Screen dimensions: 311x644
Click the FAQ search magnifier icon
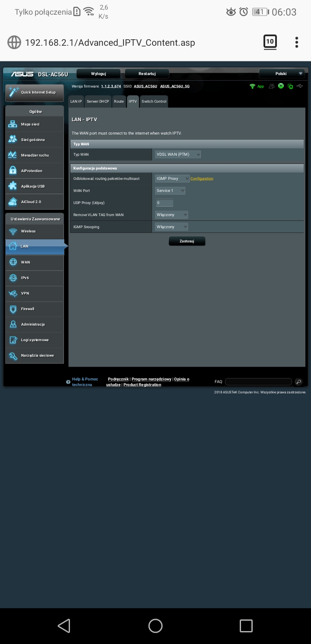pyautogui.click(x=298, y=382)
